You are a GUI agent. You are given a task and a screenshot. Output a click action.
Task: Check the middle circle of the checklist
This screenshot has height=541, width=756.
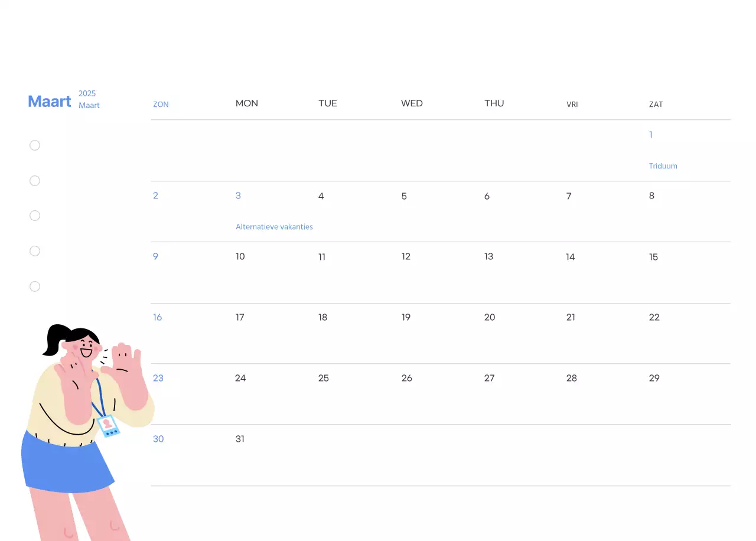click(x=35, y=216)
